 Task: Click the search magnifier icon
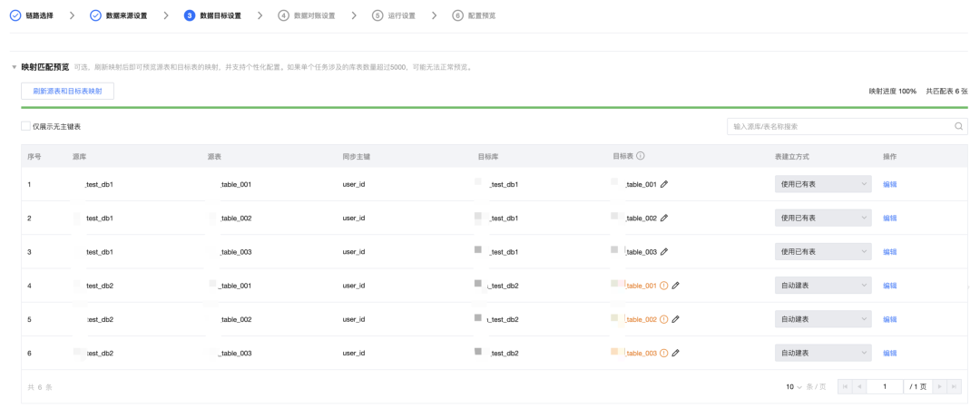coord(959,126)
